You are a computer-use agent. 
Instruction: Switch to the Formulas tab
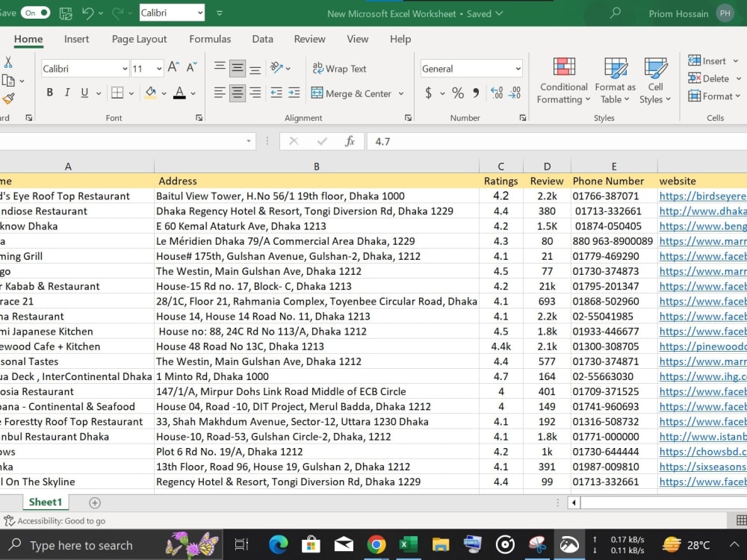(x=210, y=39)
